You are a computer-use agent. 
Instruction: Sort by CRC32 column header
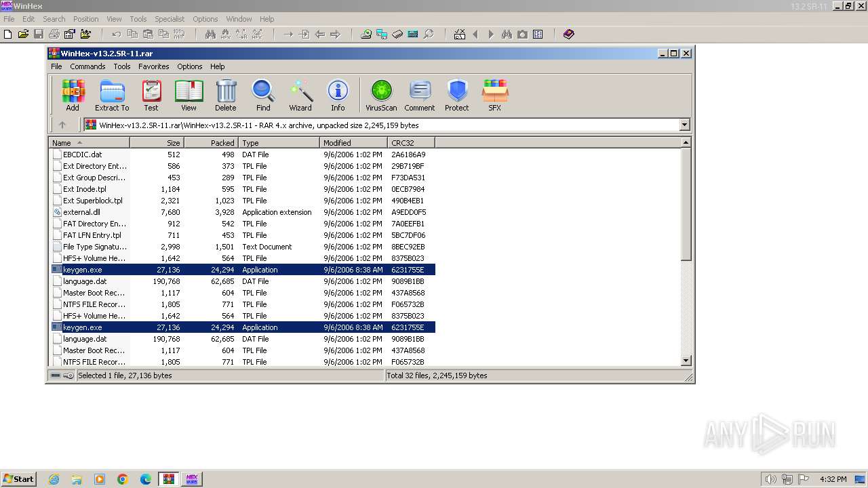pyautogui.click(x=411, y=143)
